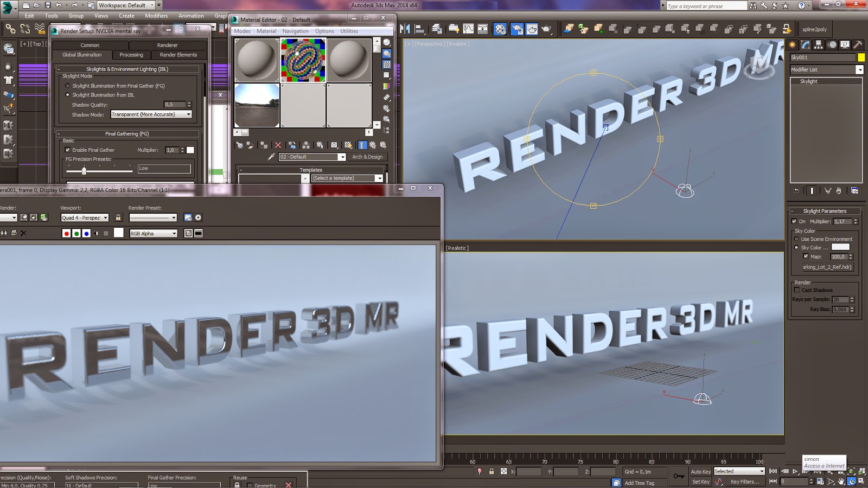Enable the Cast Shadows checkbox
Screen dimensions: 868x488
(797, 290)
